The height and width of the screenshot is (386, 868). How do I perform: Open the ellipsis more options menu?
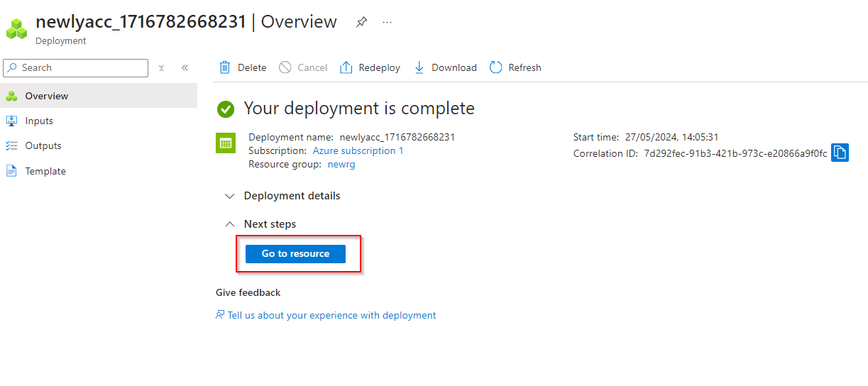pos(387,22)
